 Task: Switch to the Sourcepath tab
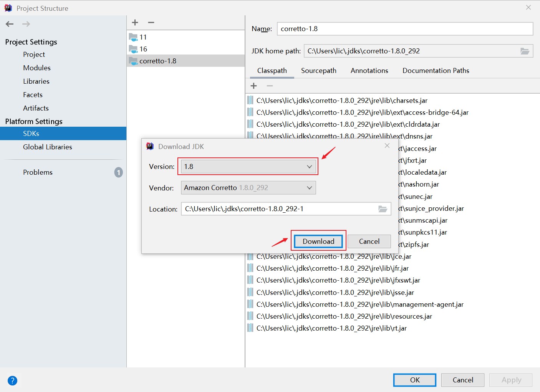coord(319,71)
